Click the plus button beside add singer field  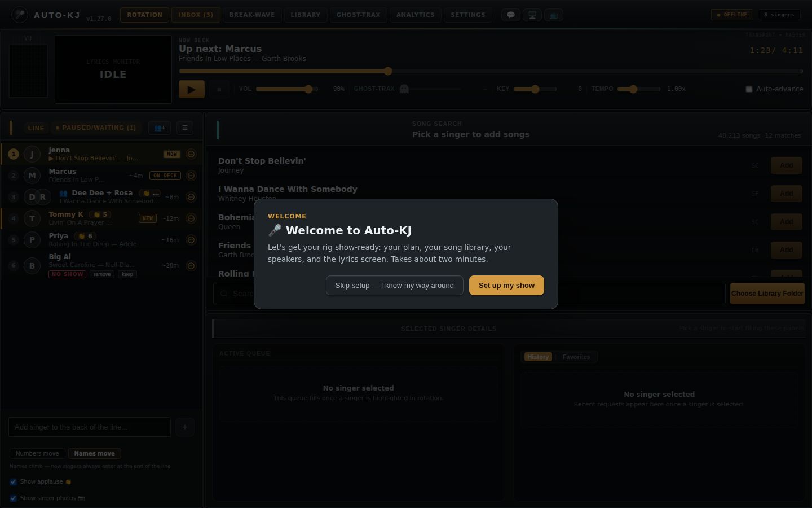click(185, 427)
